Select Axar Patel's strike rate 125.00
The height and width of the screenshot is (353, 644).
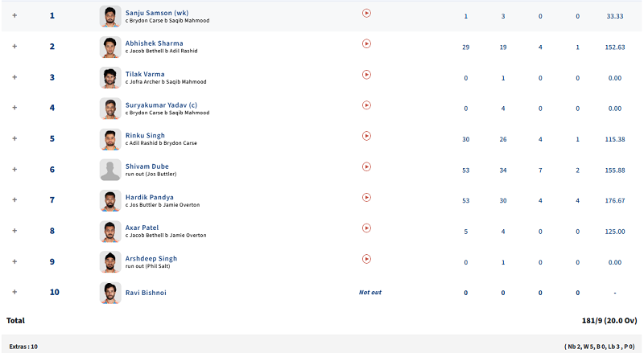(615, 232)
